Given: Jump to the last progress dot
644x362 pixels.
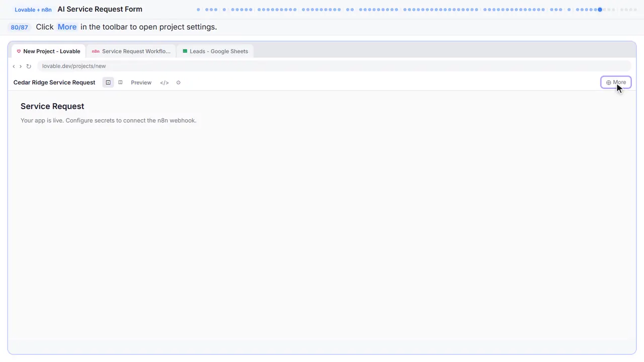Looking at the screenshot, I should [x=635, y=10].
